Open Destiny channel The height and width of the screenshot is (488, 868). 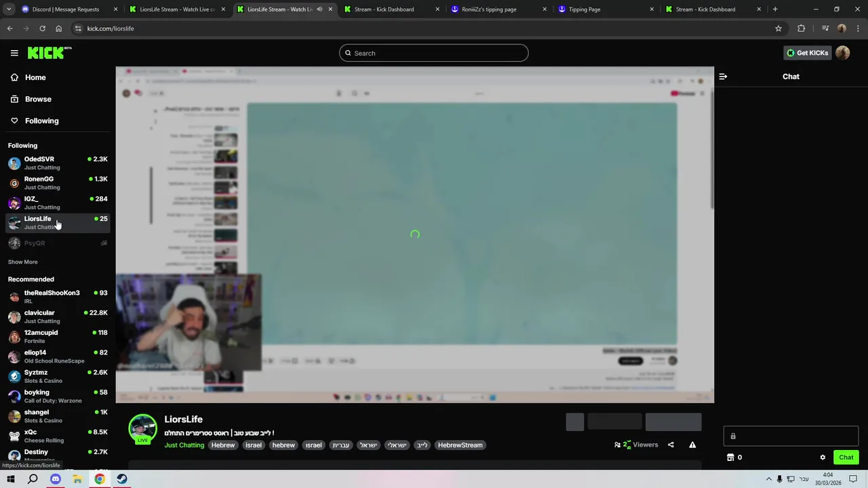click(x=58, y=455)
